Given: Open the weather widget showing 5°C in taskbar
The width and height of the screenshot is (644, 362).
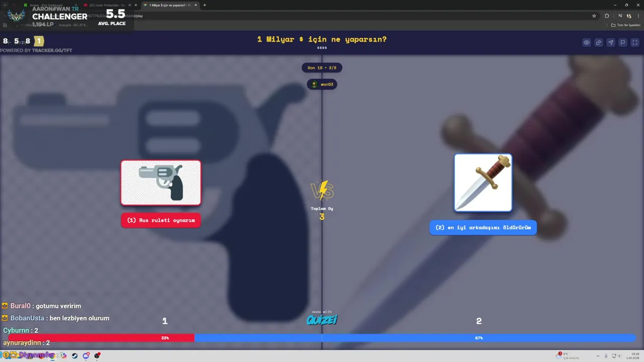Looking at the screenshot, I should (569, 355).
